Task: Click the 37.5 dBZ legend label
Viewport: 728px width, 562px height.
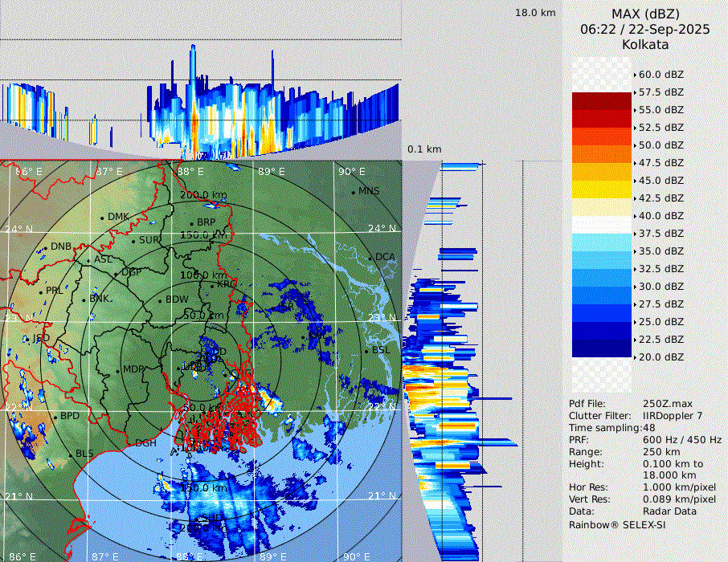Action: tap(661, 233)
